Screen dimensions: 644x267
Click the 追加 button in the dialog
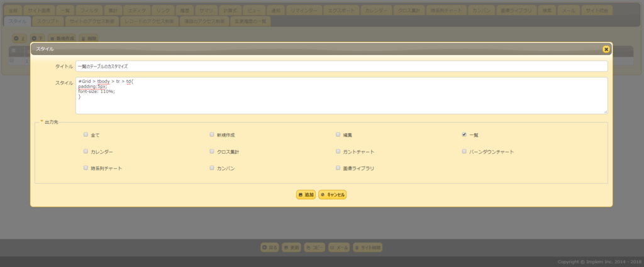point(306,195)
